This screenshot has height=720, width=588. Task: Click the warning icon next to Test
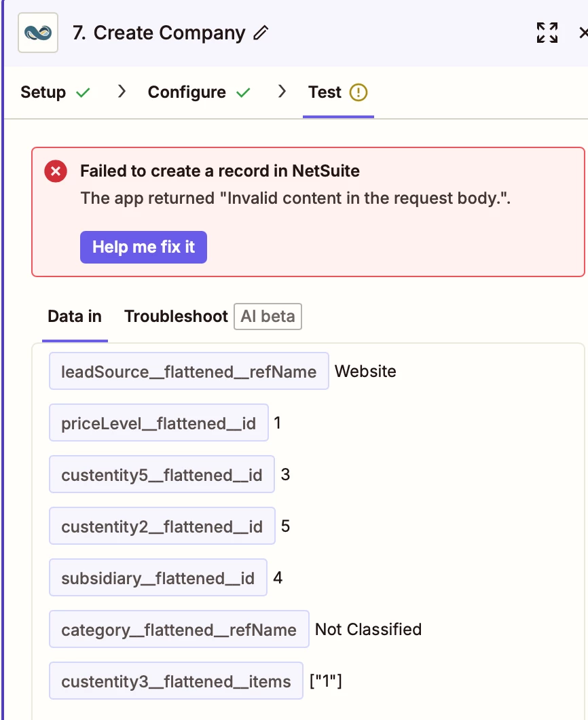tap(359, 92)
